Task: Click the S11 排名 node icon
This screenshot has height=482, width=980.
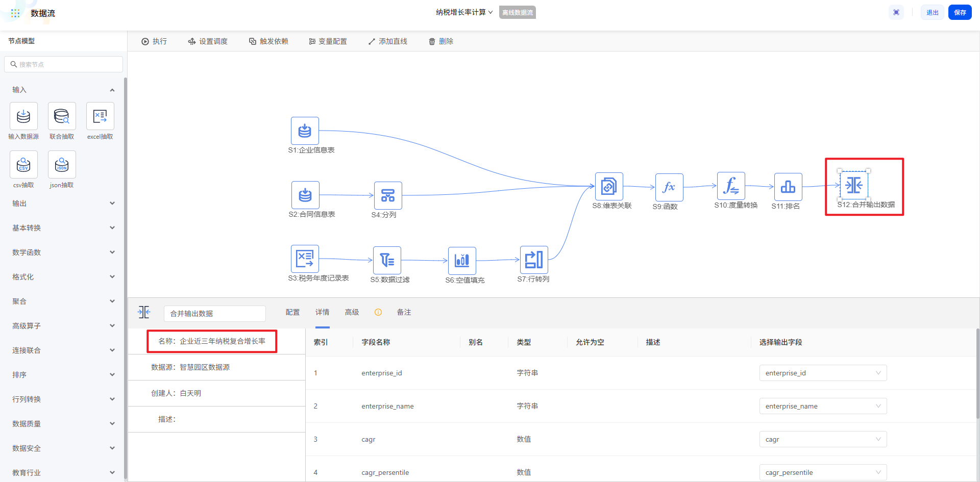Action: [788, 187]
